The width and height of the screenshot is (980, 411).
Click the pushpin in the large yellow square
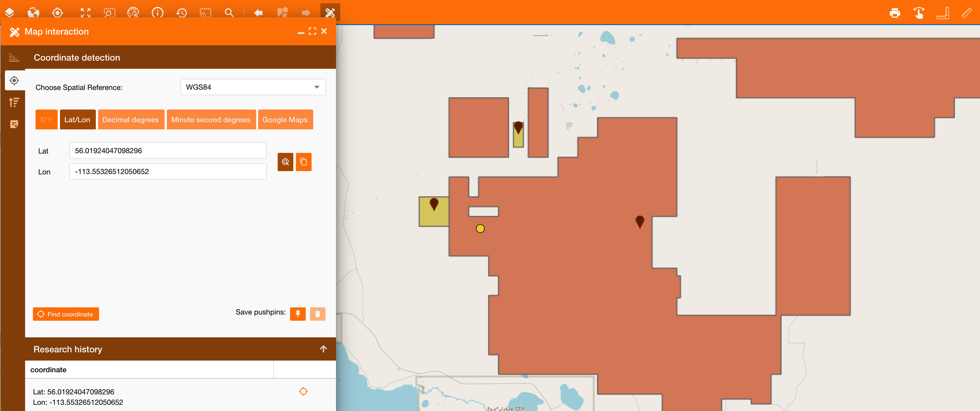point(434,204)
